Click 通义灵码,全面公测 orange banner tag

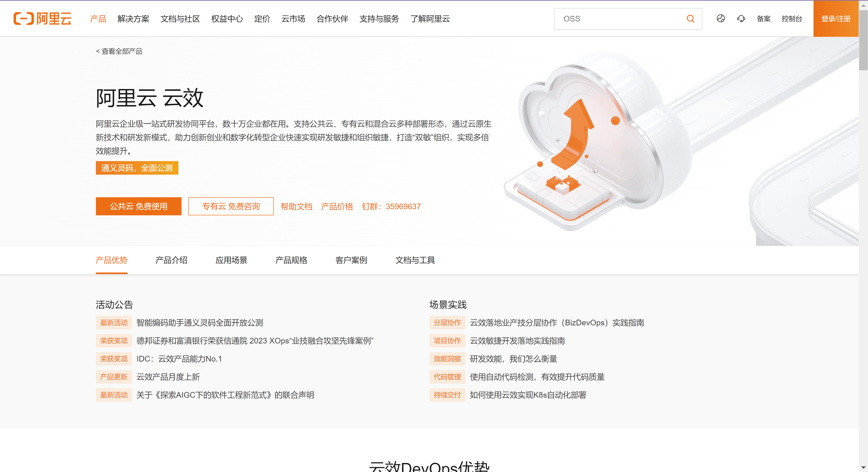coord(137,168)
